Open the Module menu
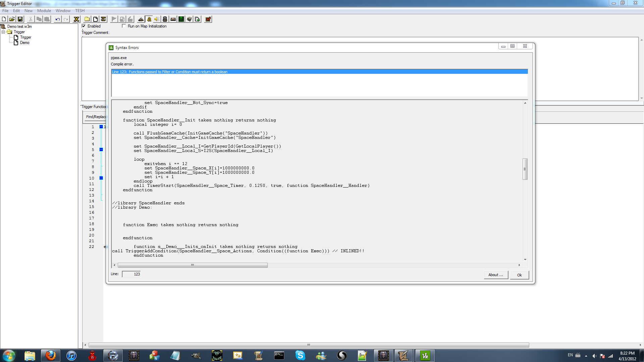 pos(44,11)
